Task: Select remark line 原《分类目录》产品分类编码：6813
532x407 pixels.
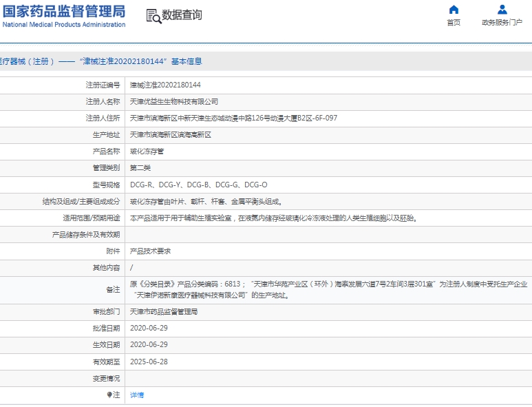Action: [x=185, y=284]
